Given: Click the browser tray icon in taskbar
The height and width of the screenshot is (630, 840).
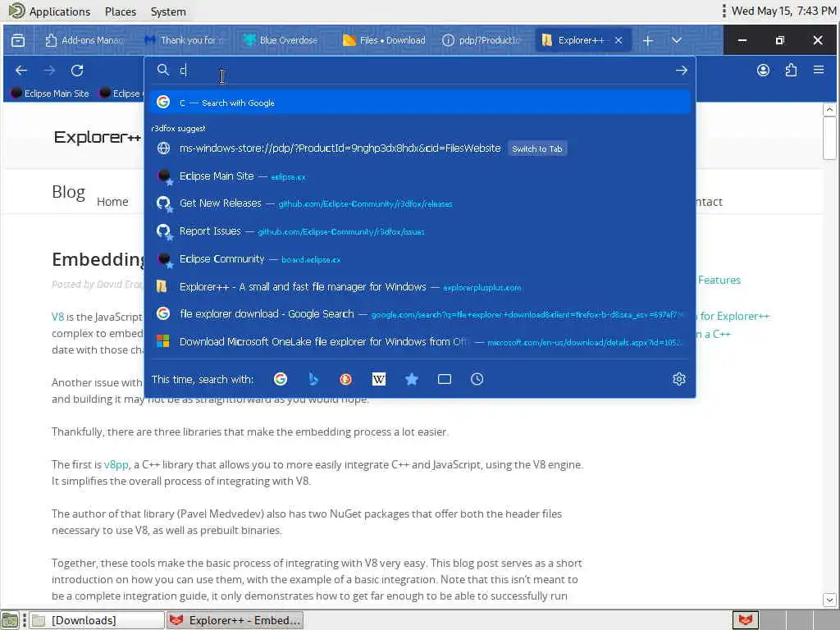Looking at the screenshot, I should click(745, 620).
